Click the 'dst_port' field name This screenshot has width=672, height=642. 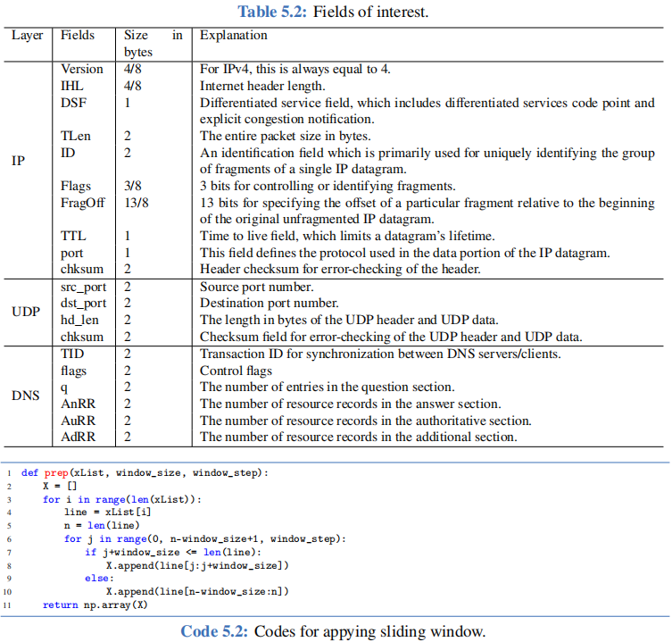click(86, 304)
